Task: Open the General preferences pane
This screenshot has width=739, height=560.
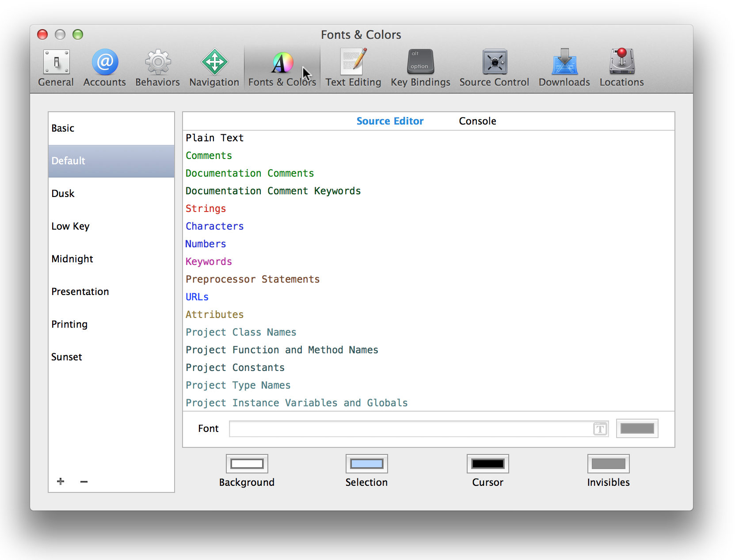Action: point(56,68)
